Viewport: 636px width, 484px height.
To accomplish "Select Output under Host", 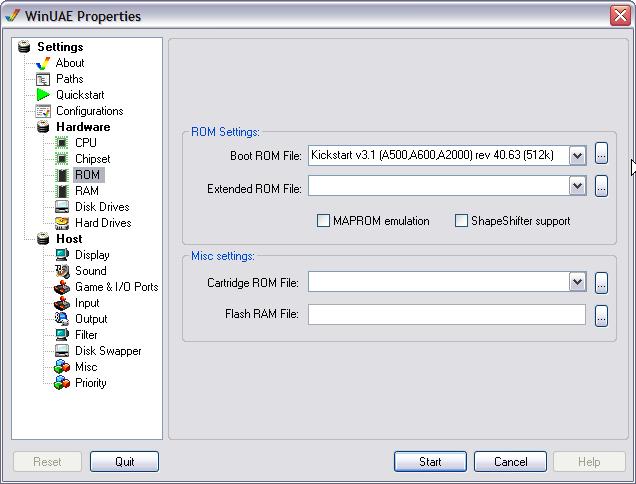I will point(91,319).
